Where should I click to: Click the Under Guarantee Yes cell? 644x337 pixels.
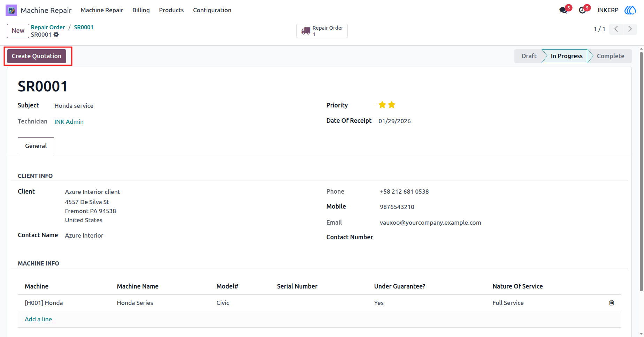[379, 303]
